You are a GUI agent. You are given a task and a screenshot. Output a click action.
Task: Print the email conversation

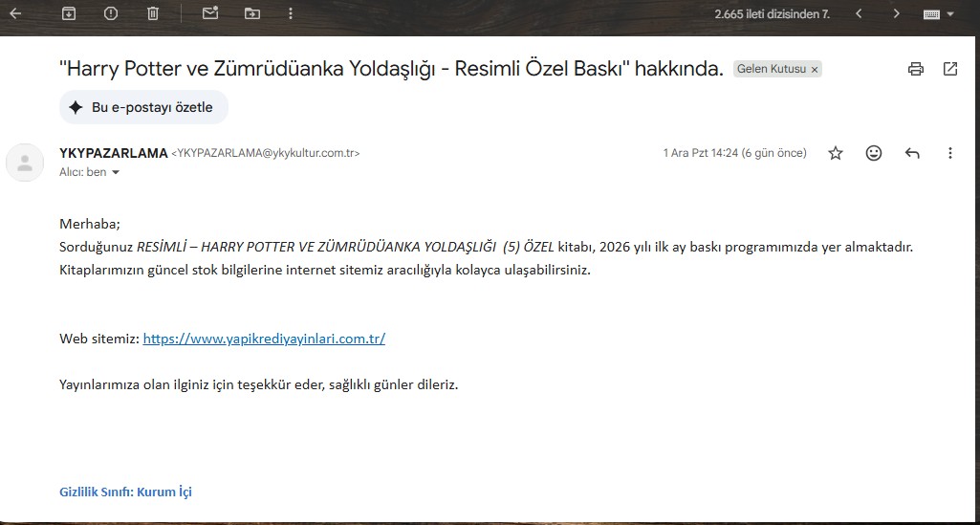[916, 69]
